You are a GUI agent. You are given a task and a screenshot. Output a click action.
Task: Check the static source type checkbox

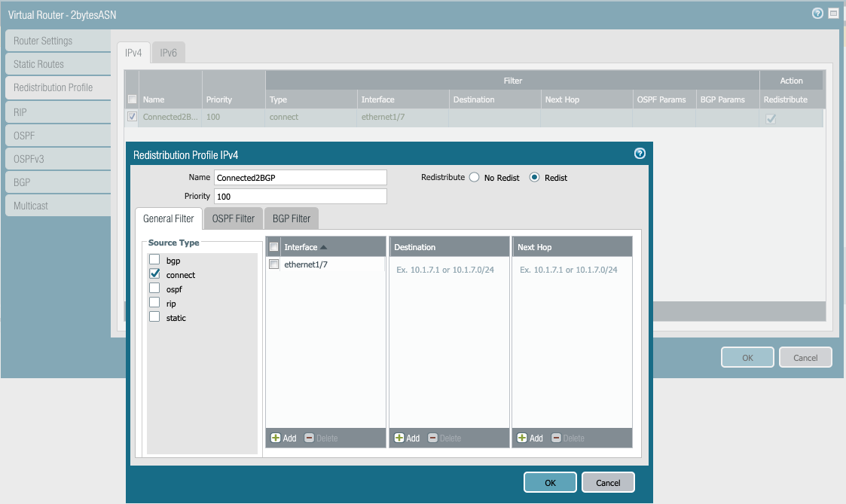click(x=154, y=317)
